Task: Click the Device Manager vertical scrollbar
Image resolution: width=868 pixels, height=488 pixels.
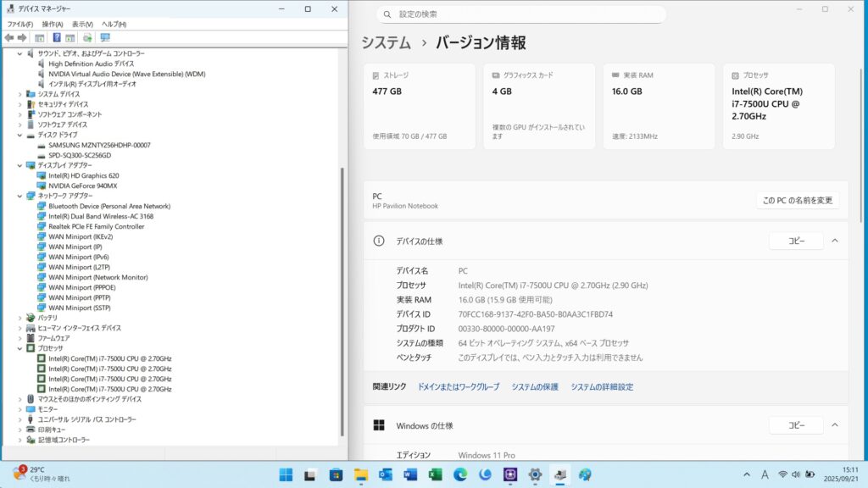Action: click(342, 254)
